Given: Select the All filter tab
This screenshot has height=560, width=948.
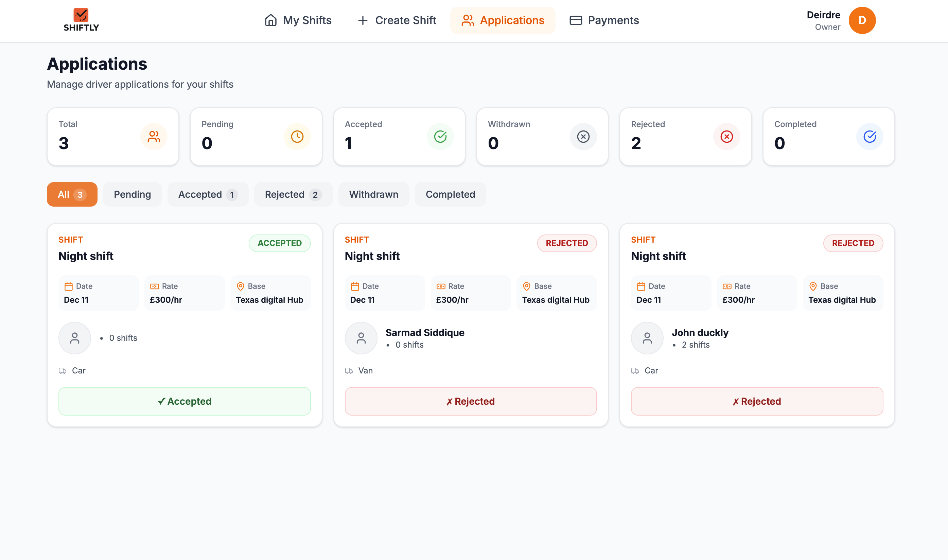Looking at the screenshot, I should (x=72, y=194).
